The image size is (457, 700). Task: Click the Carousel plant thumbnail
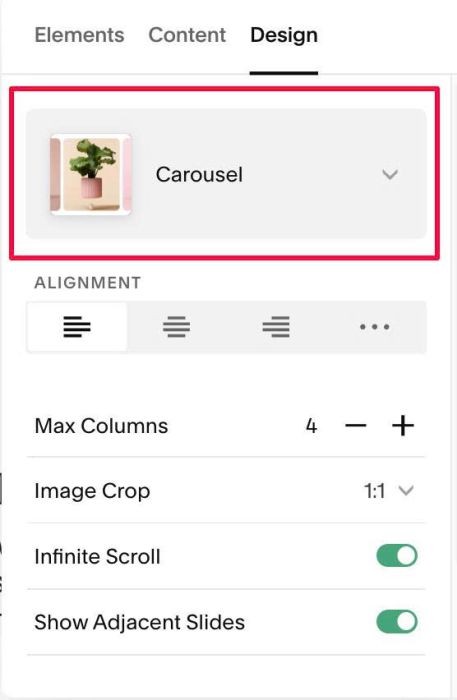pos(91,175)
